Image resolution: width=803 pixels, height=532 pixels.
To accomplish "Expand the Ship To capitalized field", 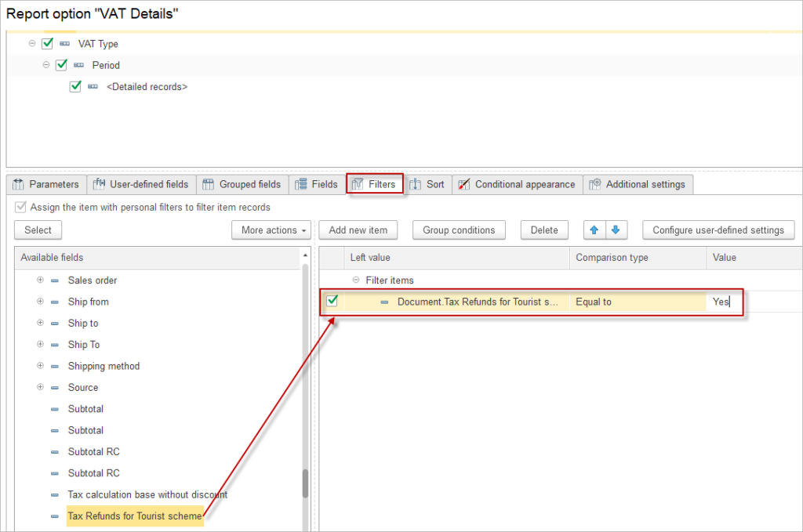I will click(x=40, y=344).
